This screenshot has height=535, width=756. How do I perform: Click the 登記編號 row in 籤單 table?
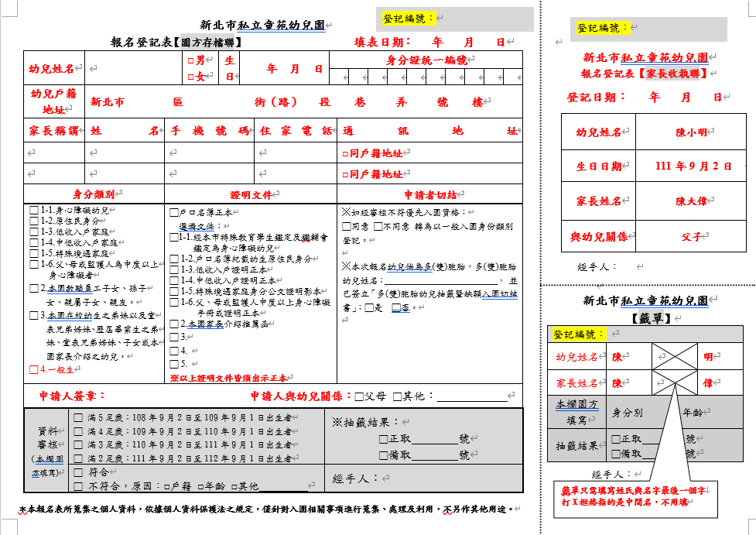click(x=645, y=334)
